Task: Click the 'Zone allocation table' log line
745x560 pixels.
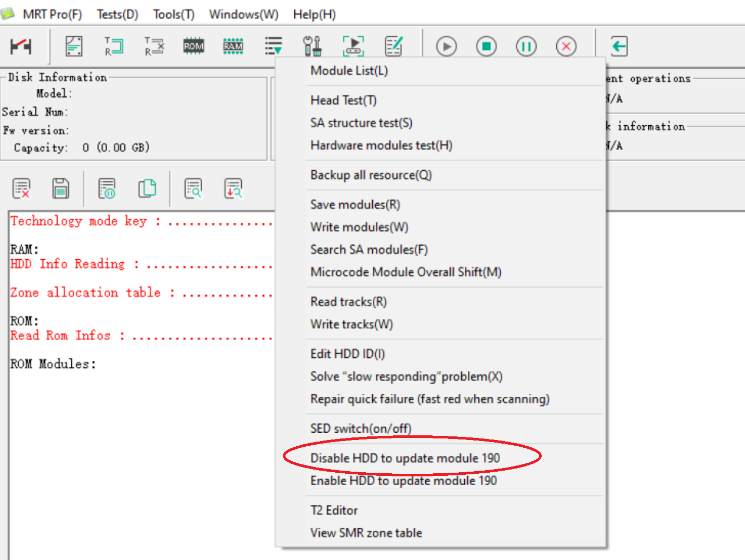Action: tap(142, 292)
